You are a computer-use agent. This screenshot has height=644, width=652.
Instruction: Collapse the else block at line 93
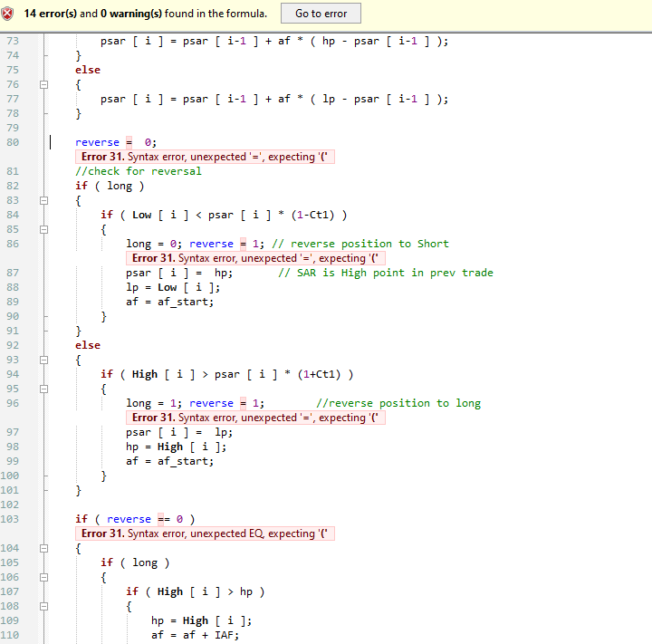click(x=43, y=360)
